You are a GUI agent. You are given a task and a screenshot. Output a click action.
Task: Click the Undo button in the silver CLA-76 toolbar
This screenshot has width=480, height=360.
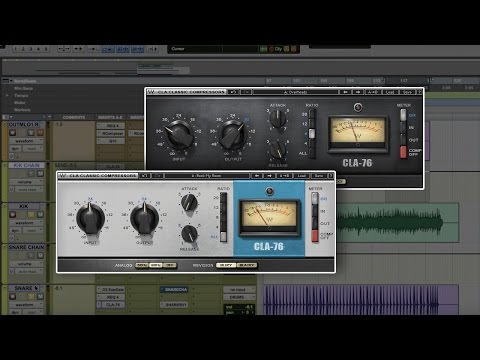[145, 176]
